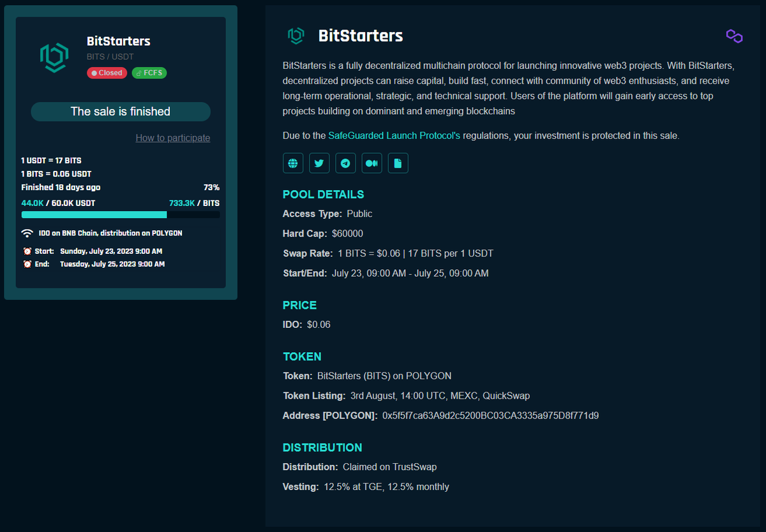Click the BITS / USDT pair label
Image resolution: width=766 pixels, height=532 pixels.
(110, 57)
